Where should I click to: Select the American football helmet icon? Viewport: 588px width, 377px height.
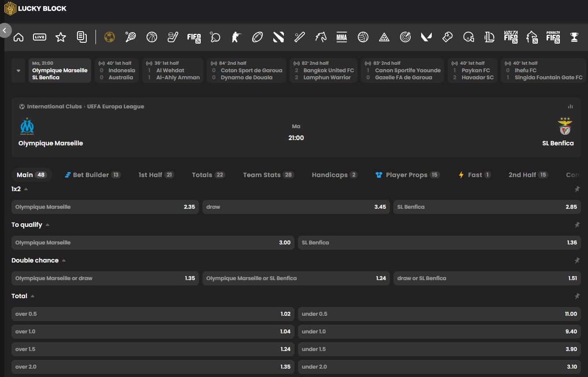pyautogui.click(x=469, y=37)
